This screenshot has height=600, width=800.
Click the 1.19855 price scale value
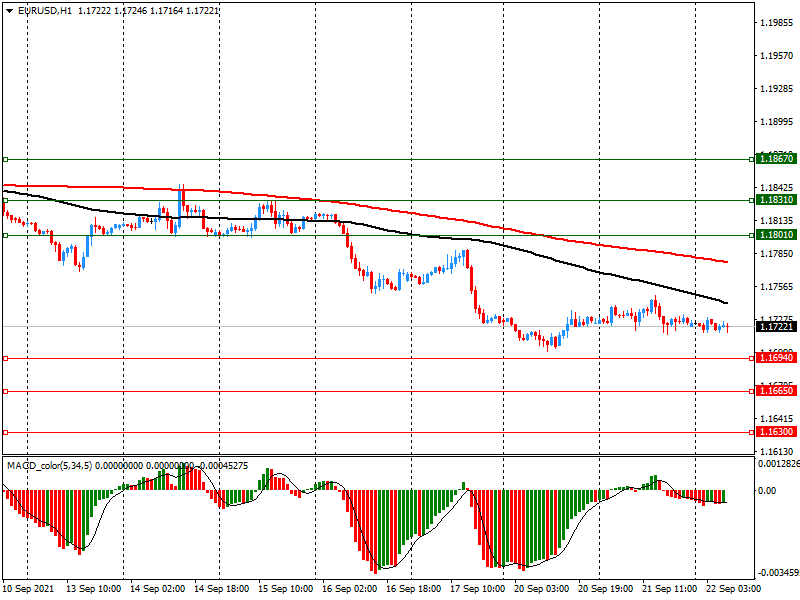777,23
